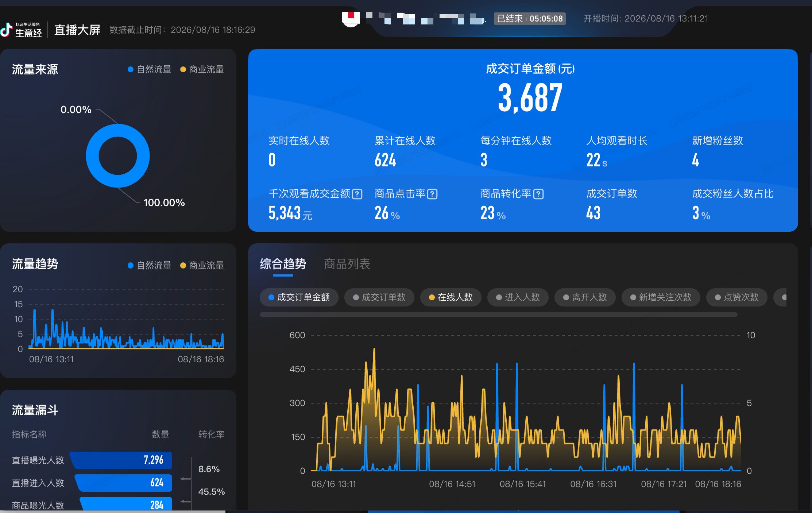Viewport: 812px width, 513px height.
Task: Open help for 千次观看成交金额
Action: pyautogui.click(x=357, y=194)
